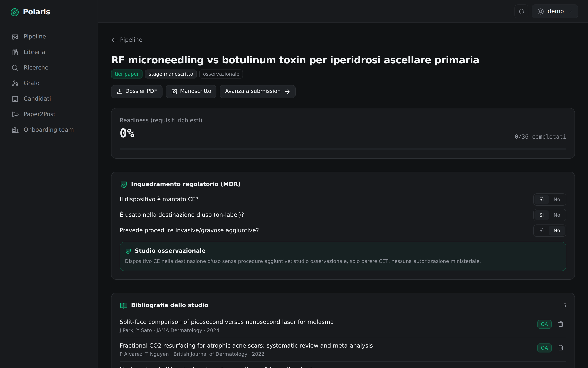Delete the Fractional CO2 resurfacing reference
Viewport: 588px width, 368px height.
coord(561,348)
